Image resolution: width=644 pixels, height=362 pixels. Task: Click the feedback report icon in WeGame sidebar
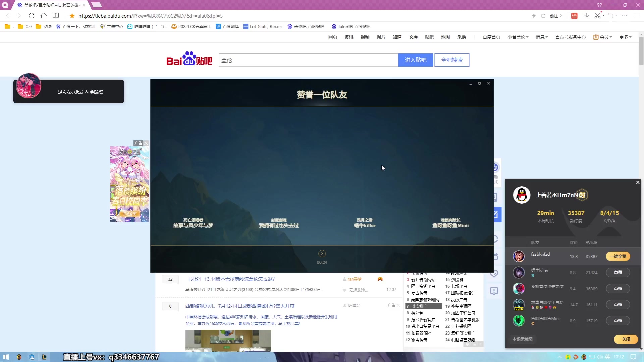tap(495, 291)
